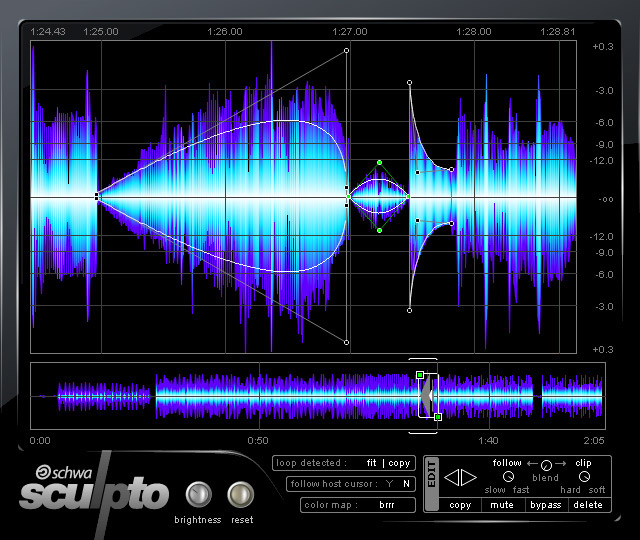The image size is (640, 540).
Task: Click the blend knob
Action: pyautogui.click(x=545, y=465)
